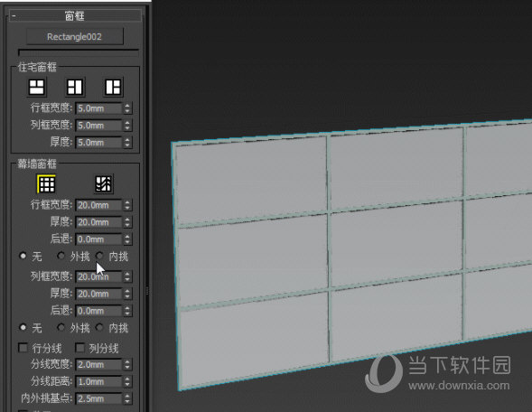Click 后退 field below 幕墙 列框宽度

[98, 311]
